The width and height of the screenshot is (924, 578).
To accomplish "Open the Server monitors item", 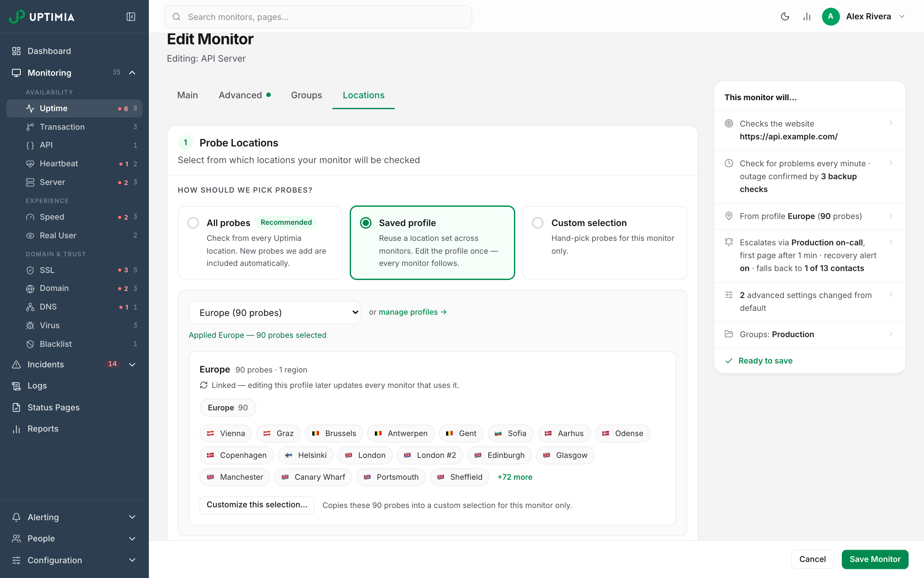I will [x=74, y=182].
